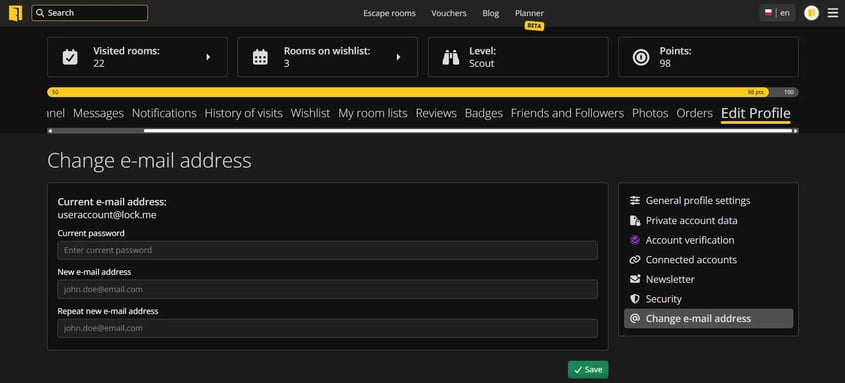The height and width of the screenshot is (383, 845).
Task: Click the Points coin icon
Action: point(641,57)
